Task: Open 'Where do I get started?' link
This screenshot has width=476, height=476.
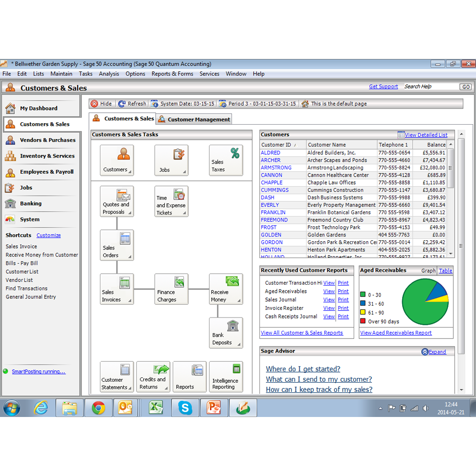Action: (303, 369)
